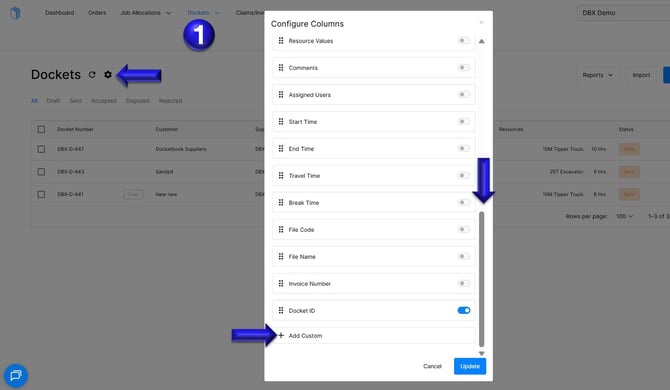Filter dockets by Accepted tab

click(x=104, y=101)
